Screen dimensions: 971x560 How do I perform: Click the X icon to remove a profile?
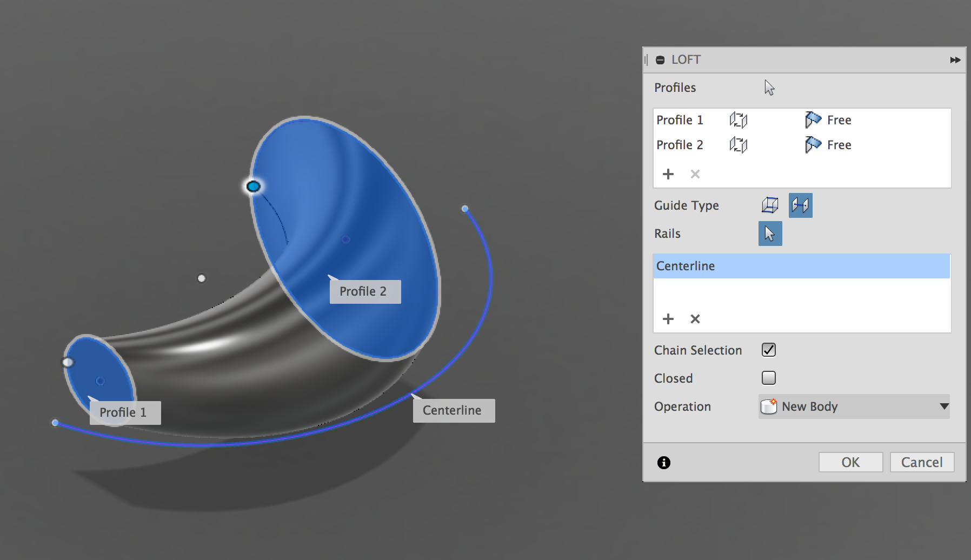(x=695, y=174)
